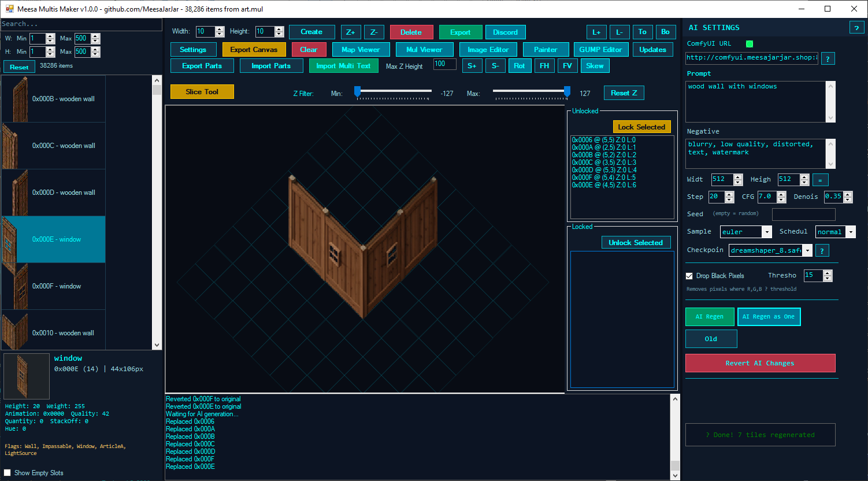
Task: Apply the Skew tool button
Action: pos(595,66)
